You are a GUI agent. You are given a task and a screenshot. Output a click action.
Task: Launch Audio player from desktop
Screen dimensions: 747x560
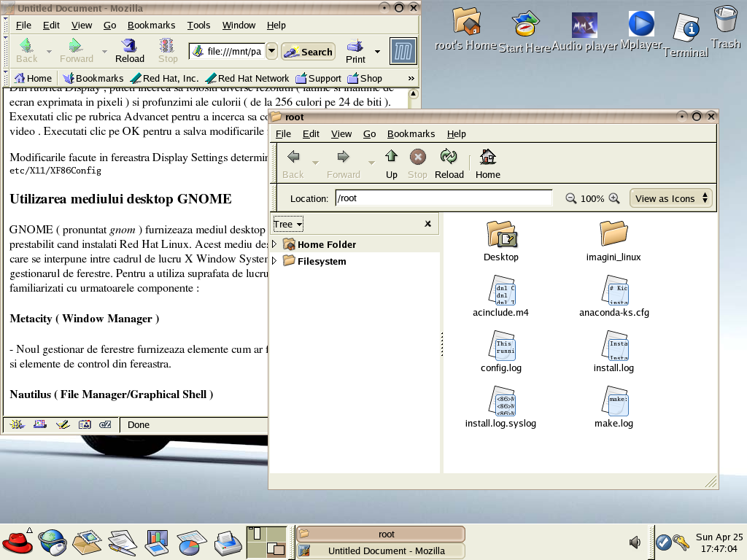point(584,25)
